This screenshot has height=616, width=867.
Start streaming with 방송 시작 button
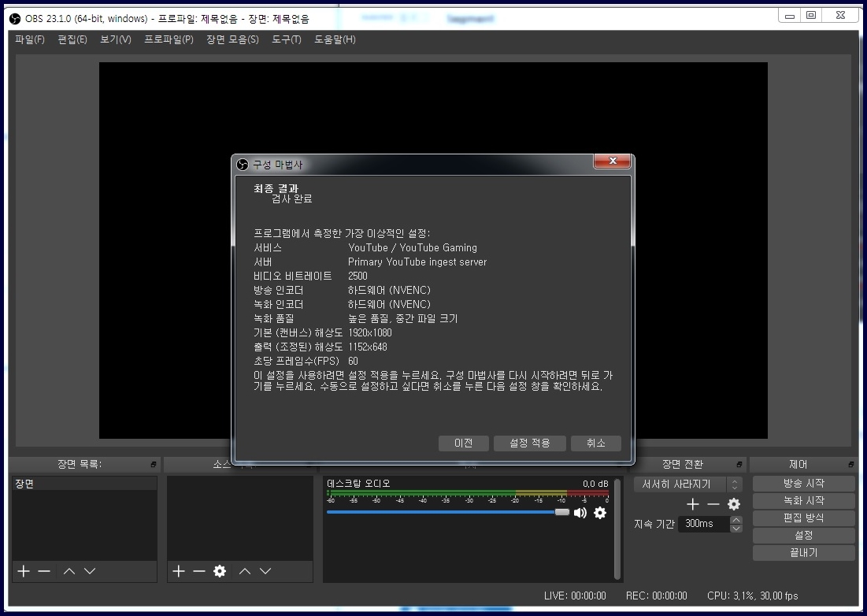pyautogui.click(x=803, y=484)
